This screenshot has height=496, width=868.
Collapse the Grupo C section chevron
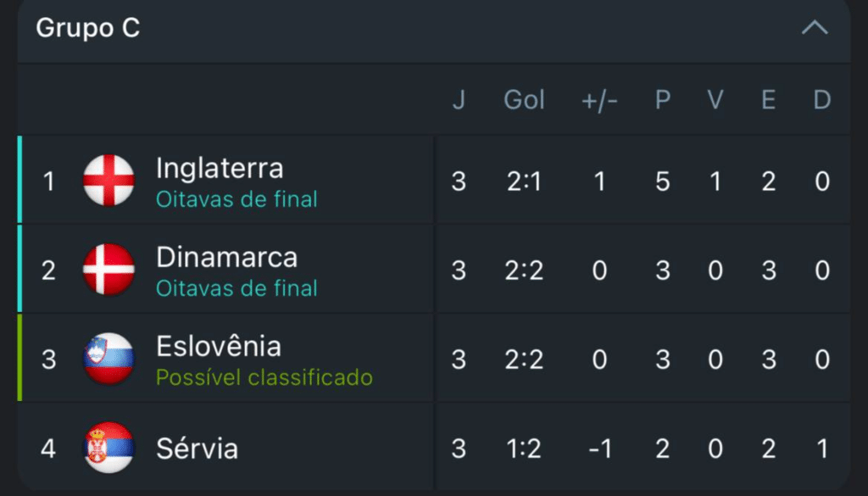[x=815, y=28]
